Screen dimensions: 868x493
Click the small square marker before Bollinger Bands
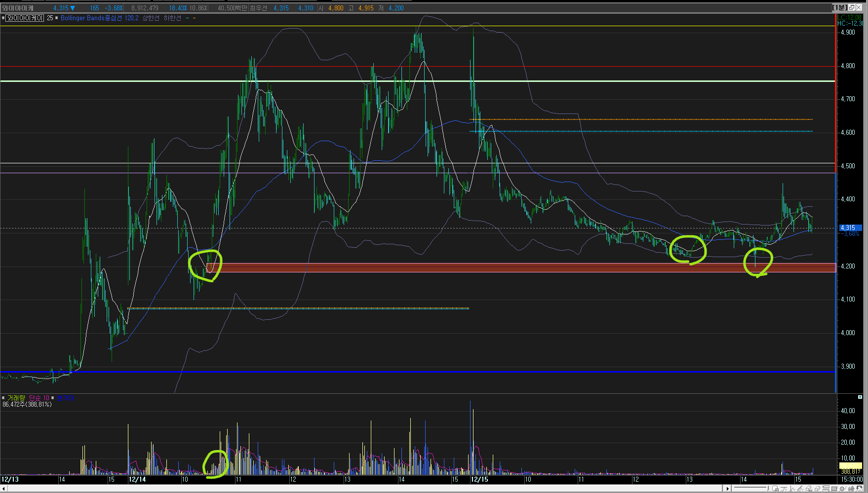pos(56,18)
